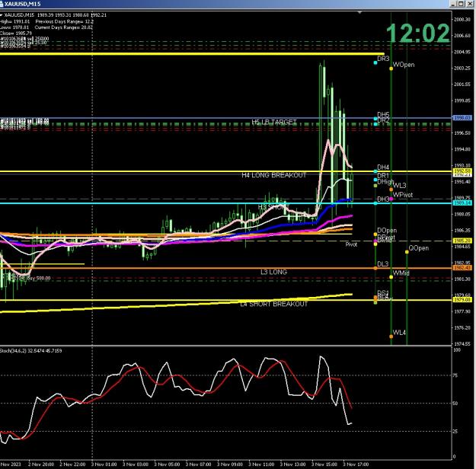Click the Pivot label on chart

pos(351,244)
